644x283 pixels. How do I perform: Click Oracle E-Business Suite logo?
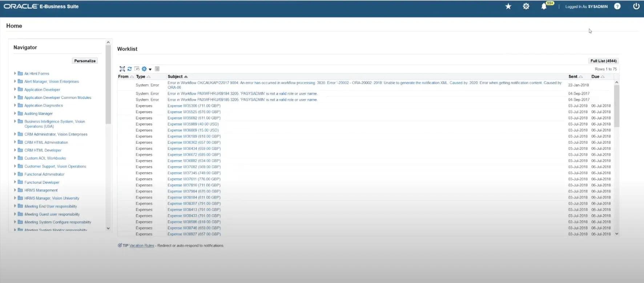point(41,7)
